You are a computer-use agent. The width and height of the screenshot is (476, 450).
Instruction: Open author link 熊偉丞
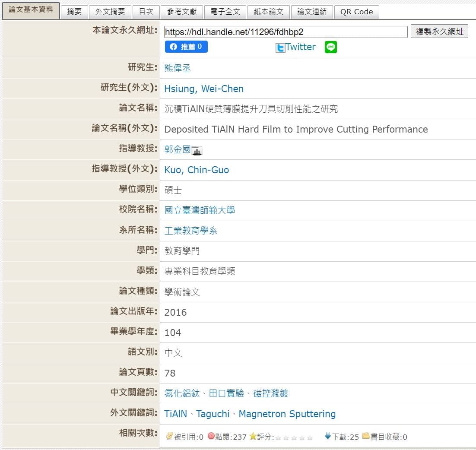pyautogui.click(x=178, y=68)
